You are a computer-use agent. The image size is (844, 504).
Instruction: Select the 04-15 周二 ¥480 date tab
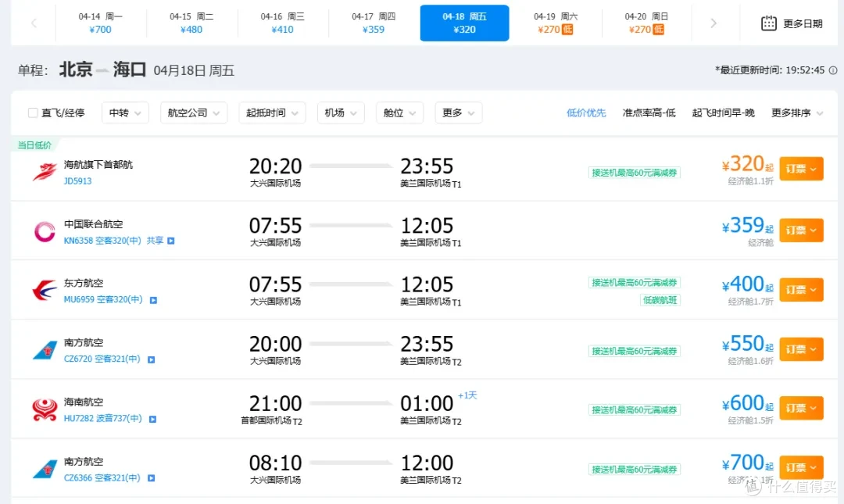191,23
